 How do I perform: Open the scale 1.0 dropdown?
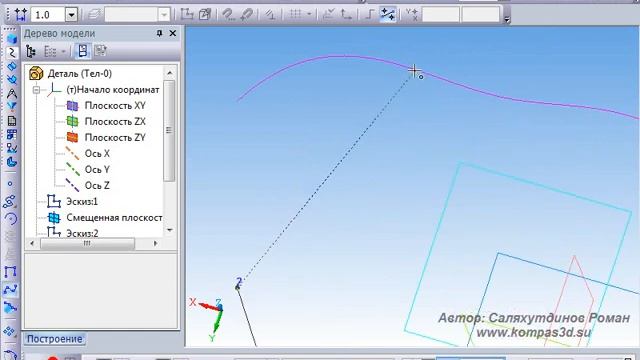click(x=71, y=15)
